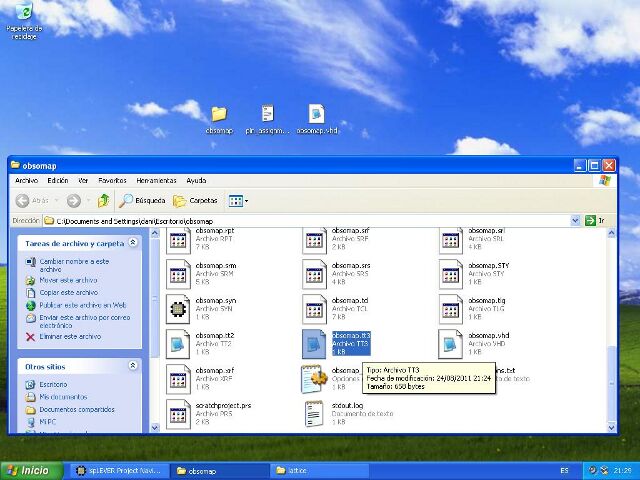640x480 pixels.
Task: Click the left task pane scroll up arrow
Action: click(155, 233)
